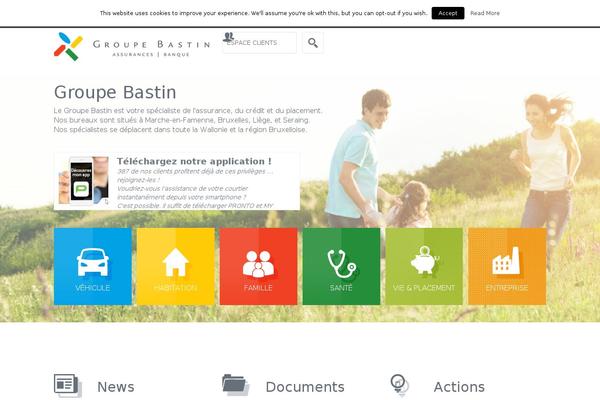Click the smartphone app thumbnail
Screen dimensions: 600x400
[83, 181]
